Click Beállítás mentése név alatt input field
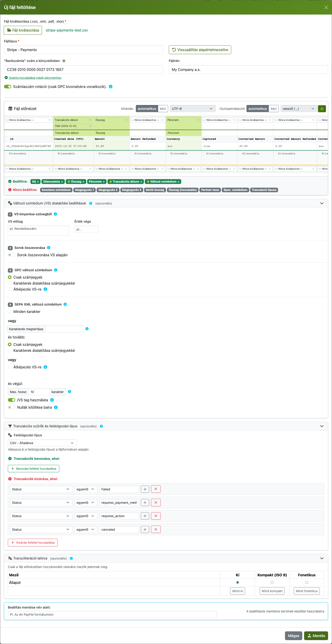The image size is (332, 644). click(x=113, y=615)
